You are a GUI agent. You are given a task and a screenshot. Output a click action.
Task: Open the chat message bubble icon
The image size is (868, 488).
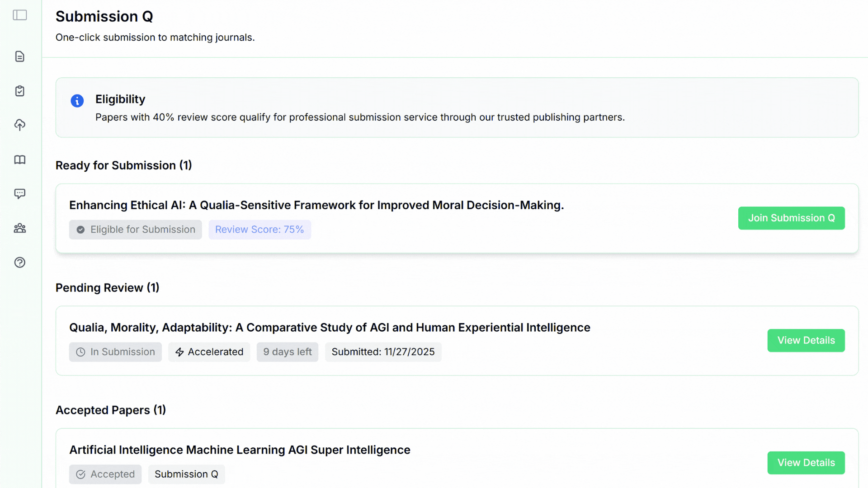tap(20, 194)
